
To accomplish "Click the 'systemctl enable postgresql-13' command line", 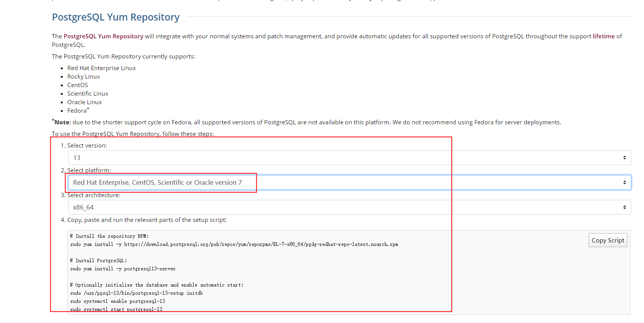I will pos(117,301).
